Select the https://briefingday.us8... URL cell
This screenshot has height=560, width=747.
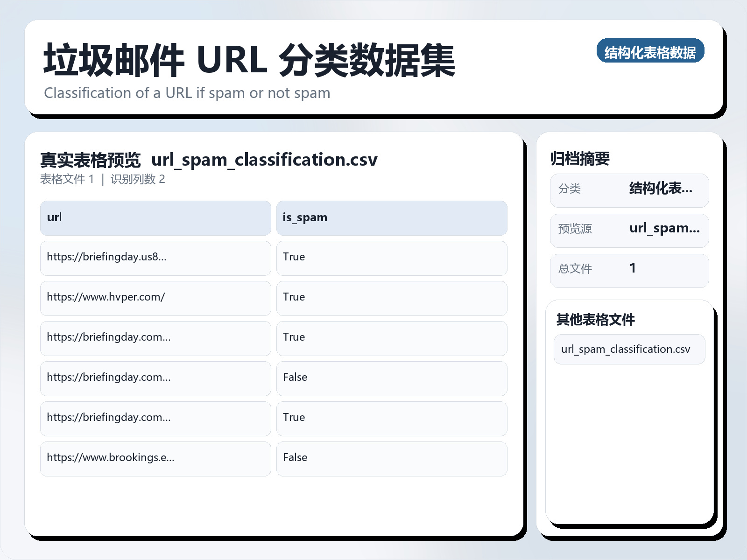155,258
